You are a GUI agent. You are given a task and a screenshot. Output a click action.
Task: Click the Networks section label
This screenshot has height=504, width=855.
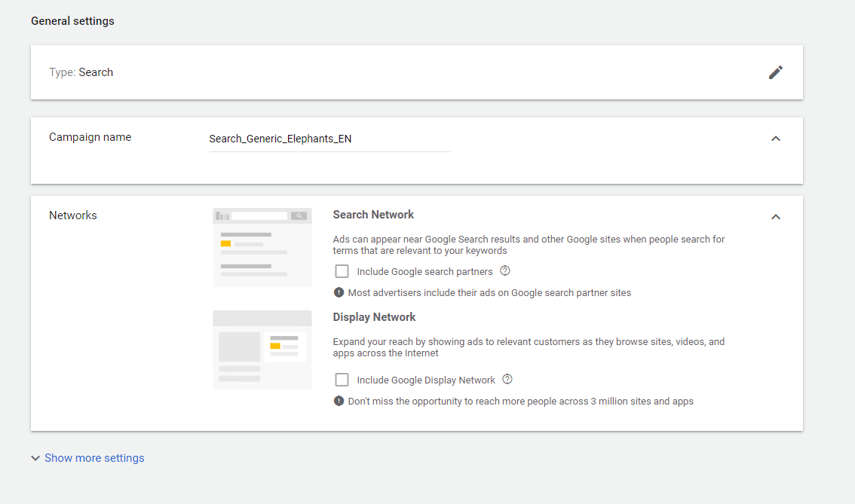(73, 215)
